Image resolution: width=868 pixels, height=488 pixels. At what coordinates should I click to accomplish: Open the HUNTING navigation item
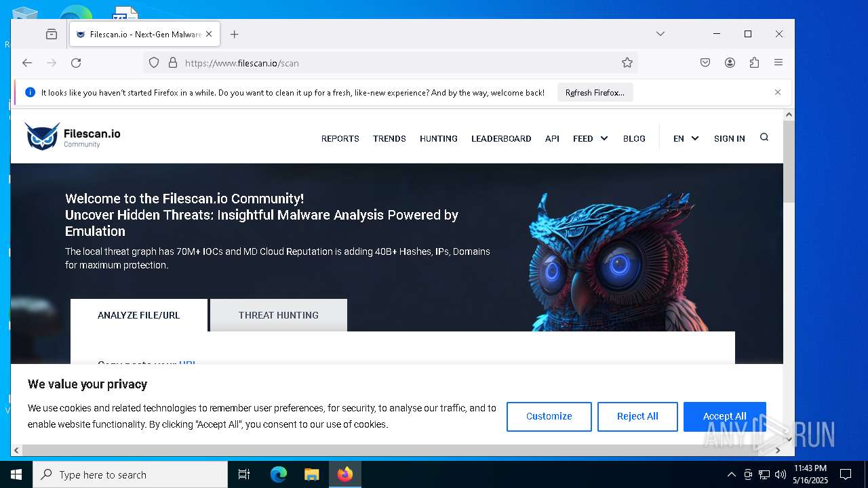coord(439,138)
